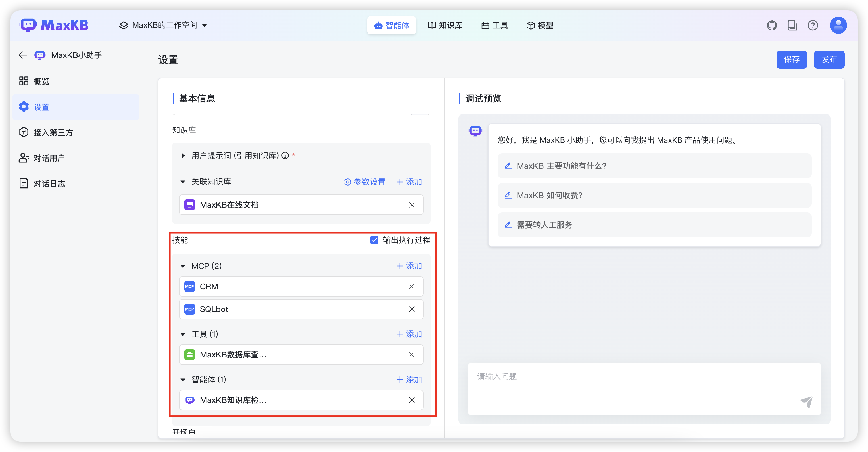Image resolution: width=868 pixels, height=452 pixels.
Task: Toggle the 概览 sidebar item
Action: [x=41, y=81]
